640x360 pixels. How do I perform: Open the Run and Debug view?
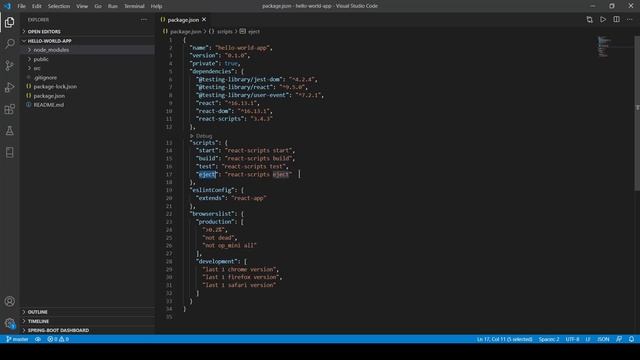pyautogui.click(x=9, y=87)
